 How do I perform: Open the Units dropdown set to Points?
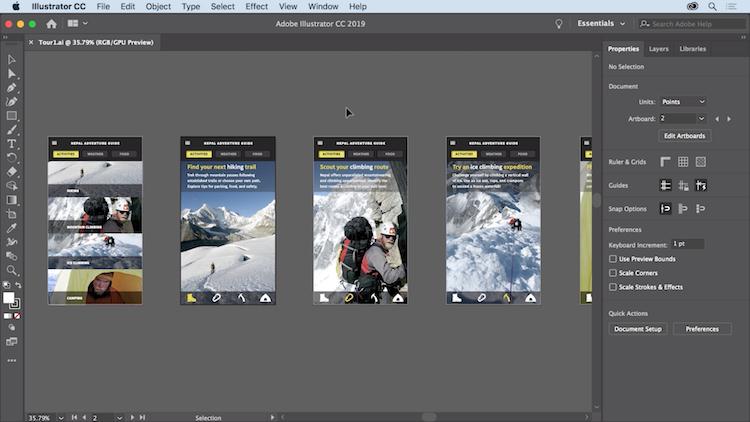(x=684, y=102)
